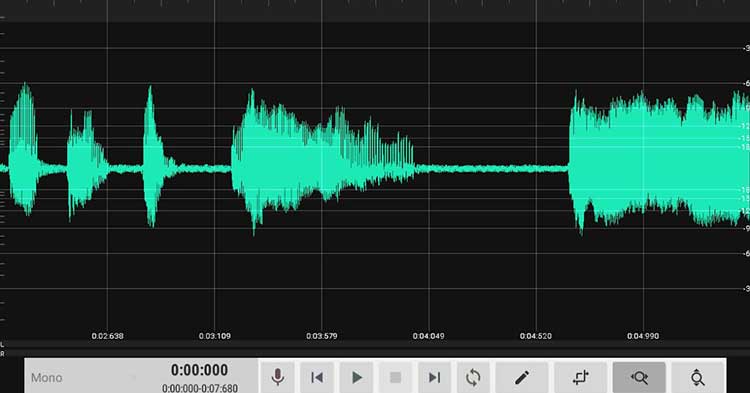Jump to the start of the audio
750x393 pixels.
tap(317, 378)
